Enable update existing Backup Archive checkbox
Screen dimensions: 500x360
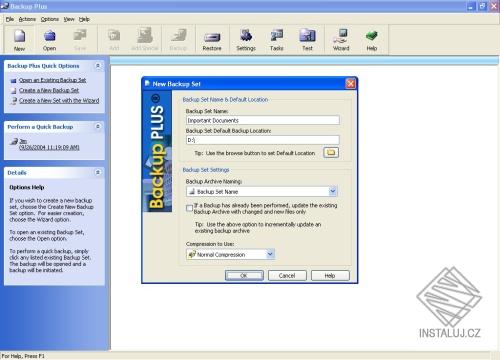[189, 209]
